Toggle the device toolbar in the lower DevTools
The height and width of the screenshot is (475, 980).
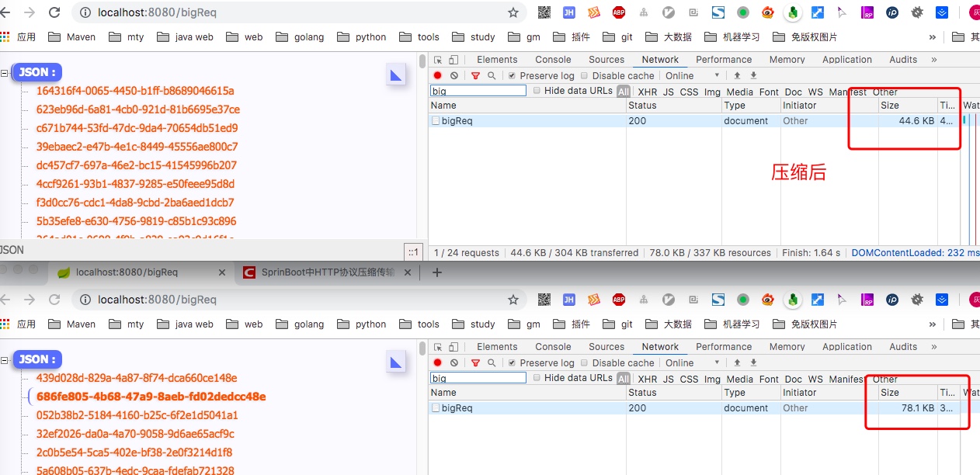tap(454, 347)
